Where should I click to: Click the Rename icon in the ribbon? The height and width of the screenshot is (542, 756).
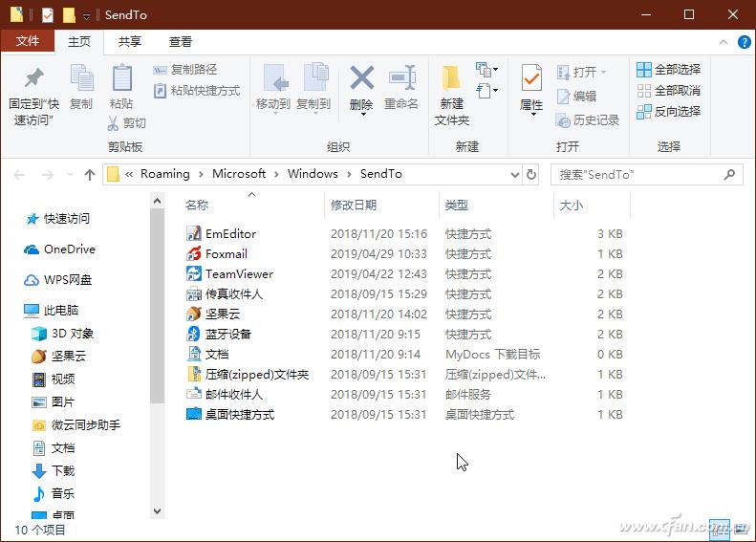[401, 78]
